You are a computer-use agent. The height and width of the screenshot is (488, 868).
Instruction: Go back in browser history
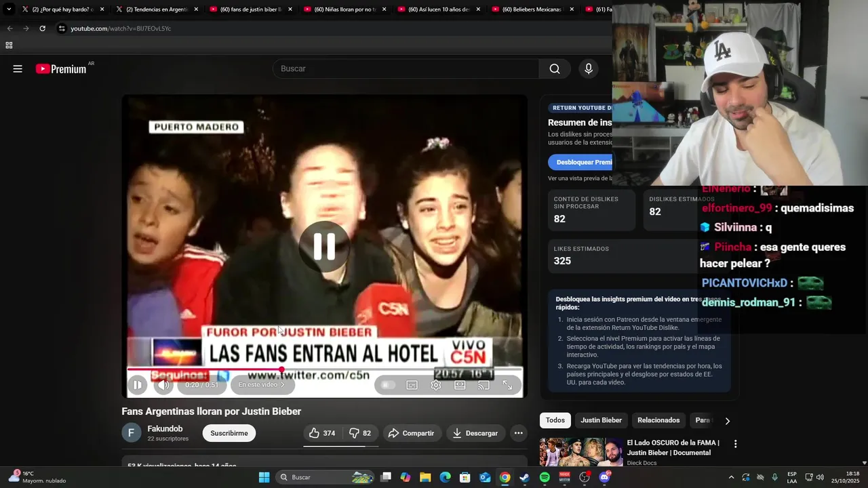pyautogui.click(x=9, y=28)
